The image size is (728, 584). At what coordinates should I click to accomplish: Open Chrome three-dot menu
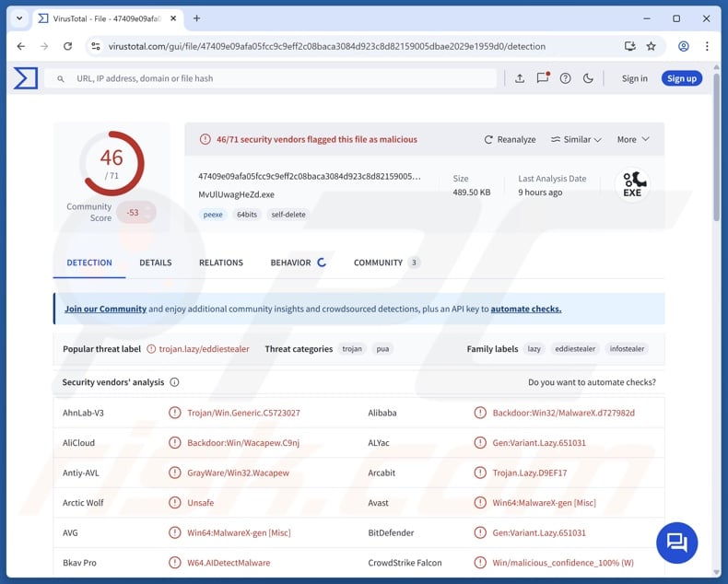[x=707, y=46]
